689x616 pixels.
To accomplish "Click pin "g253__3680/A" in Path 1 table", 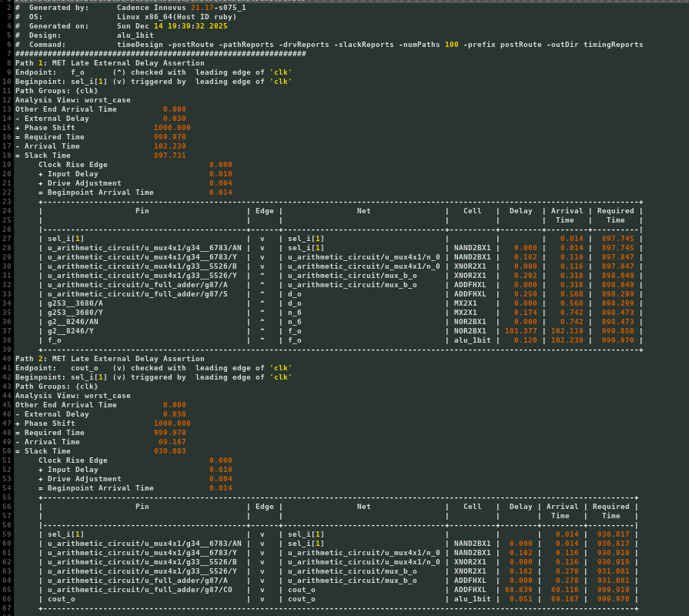I will (75, 303).
